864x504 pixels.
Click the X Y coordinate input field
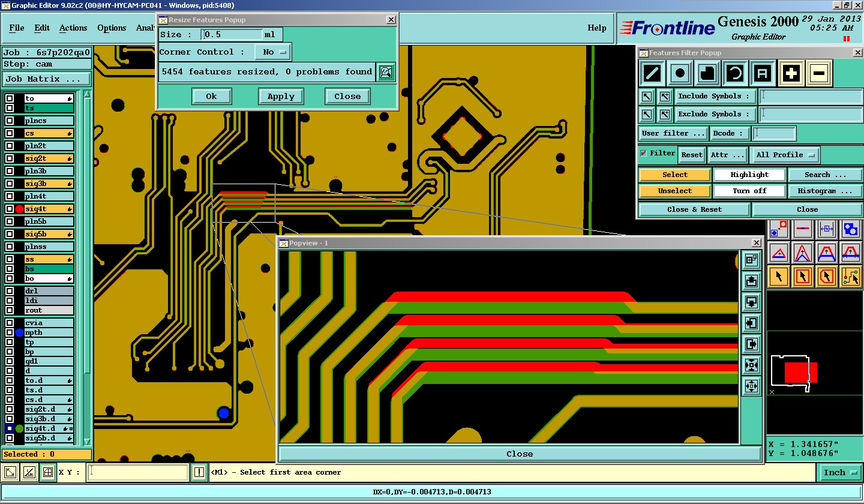click(x=137, y=472)
